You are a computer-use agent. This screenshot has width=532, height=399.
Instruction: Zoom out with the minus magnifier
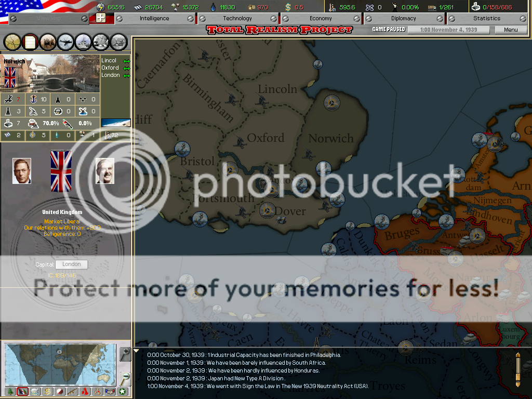125,377
